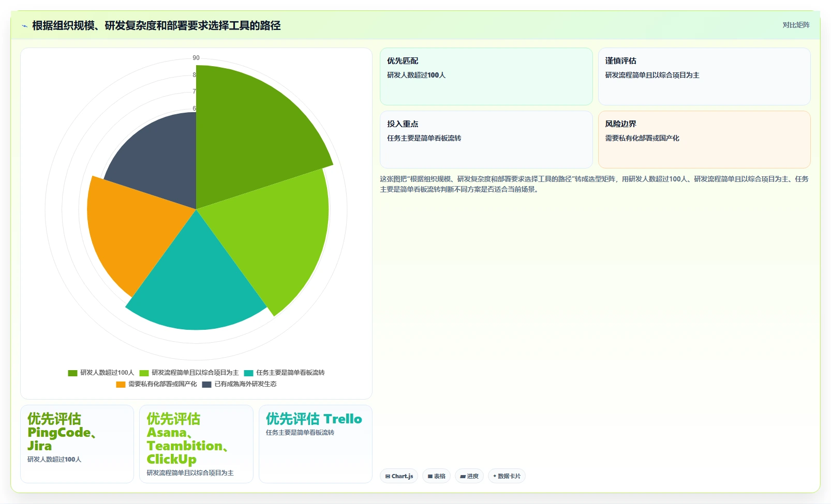Click 需要私有化部署或国产化 text in 风险边界 card

[642, 138]
